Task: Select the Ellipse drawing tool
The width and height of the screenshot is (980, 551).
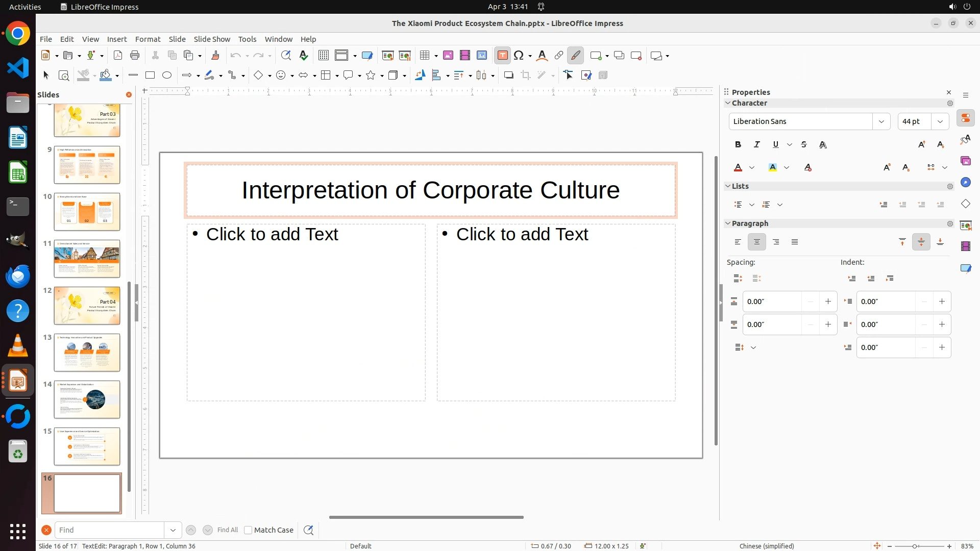Action: [167, 76]
